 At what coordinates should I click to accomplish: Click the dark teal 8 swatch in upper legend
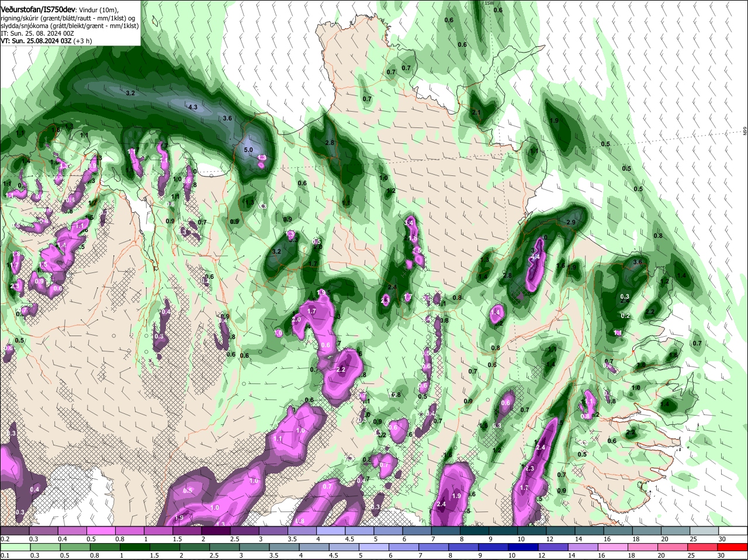pos(475,531)
